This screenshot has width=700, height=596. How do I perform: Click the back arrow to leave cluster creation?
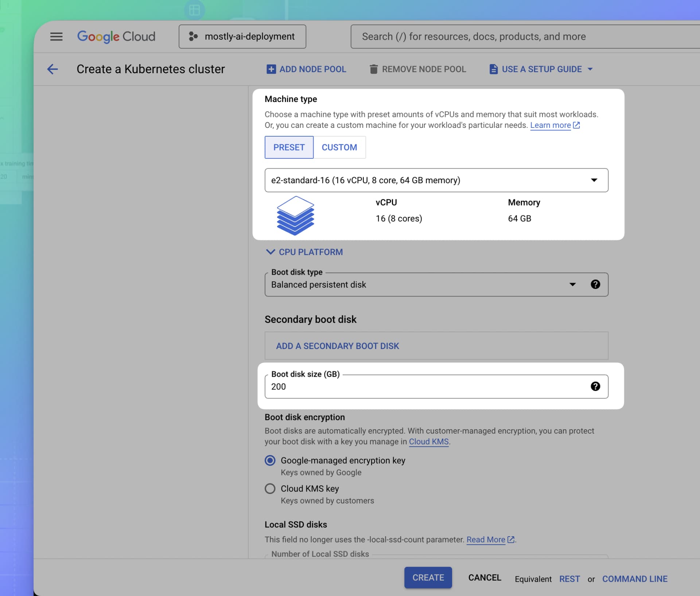click(52, 69)
